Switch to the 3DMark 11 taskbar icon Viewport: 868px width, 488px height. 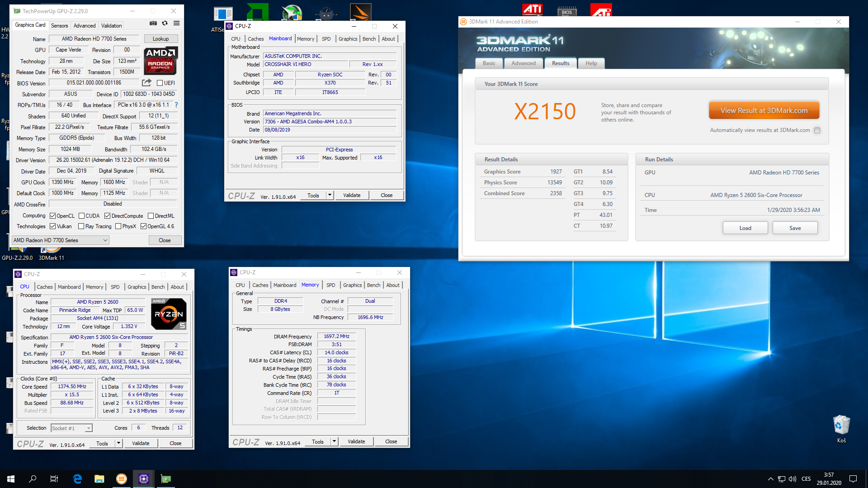[x=122, y=479]
